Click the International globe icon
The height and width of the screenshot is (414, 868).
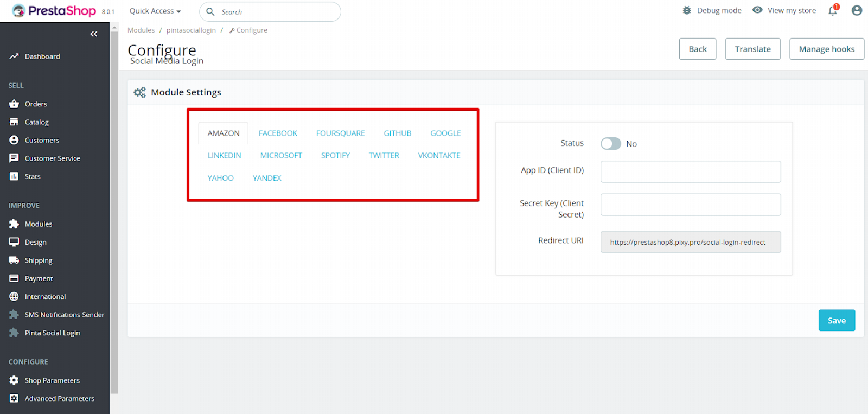14,297
